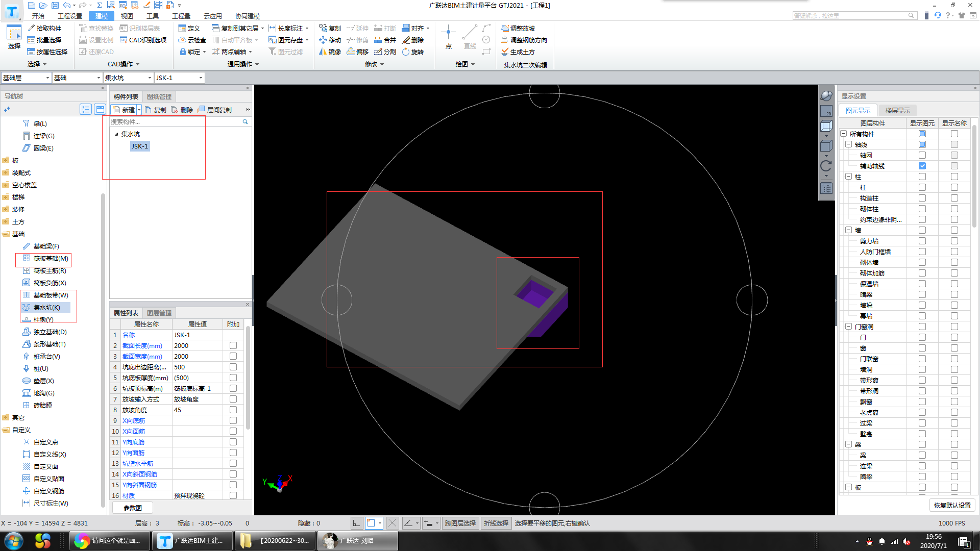Screen dimensions: 980x551
Task: Select the 旋转 tool
Action: 413,52
